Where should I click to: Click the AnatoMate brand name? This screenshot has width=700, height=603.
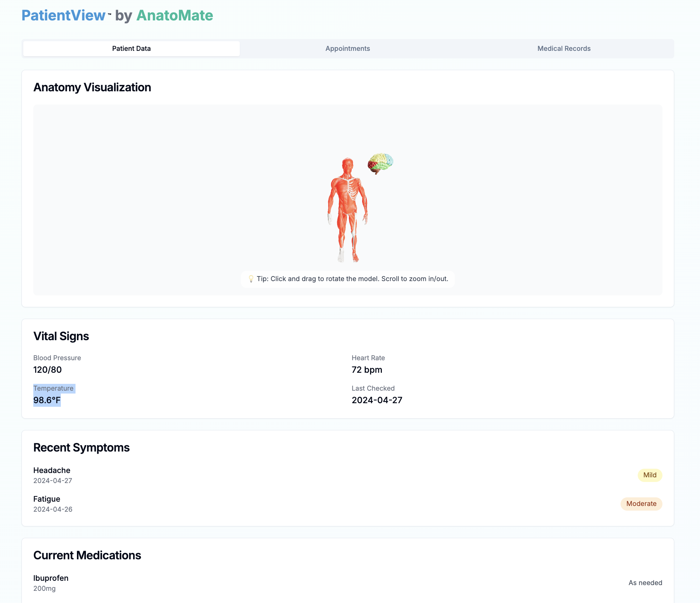click(x=175, y=15)
